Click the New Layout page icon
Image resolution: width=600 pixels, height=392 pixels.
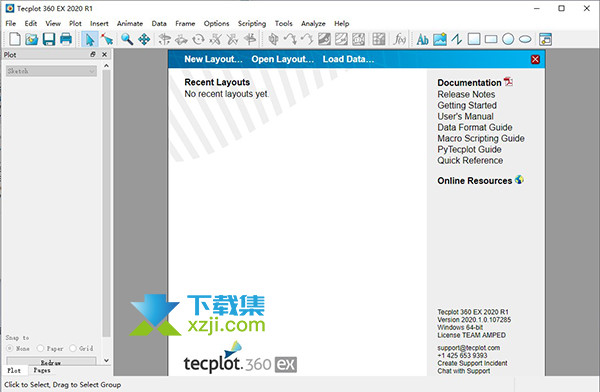[15, 39]
